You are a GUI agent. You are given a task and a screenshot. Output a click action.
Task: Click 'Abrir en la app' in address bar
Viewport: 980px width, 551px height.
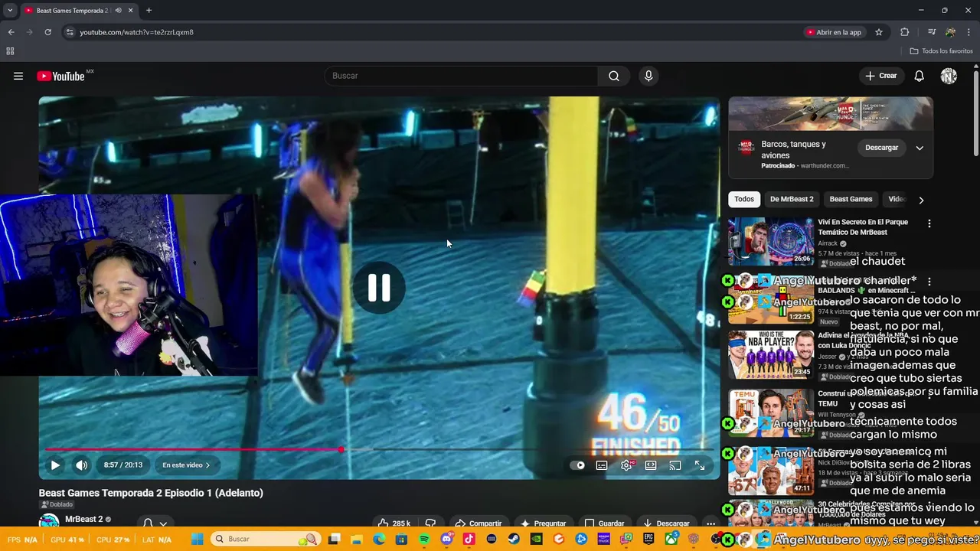834,32
